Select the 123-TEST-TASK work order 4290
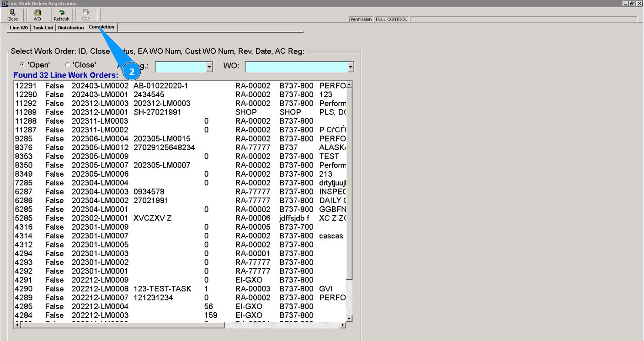The height and width of the screenshot is (341, 644). click(180, 289)
